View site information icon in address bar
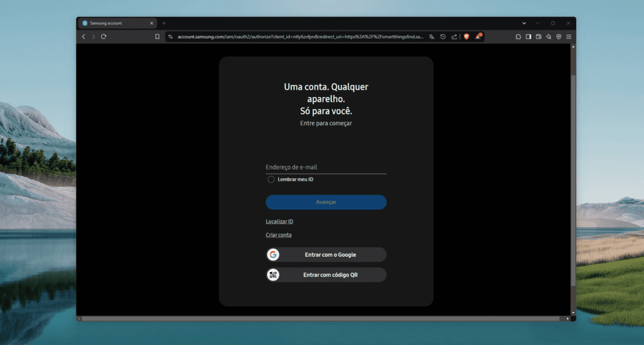 tap(170, 37)
